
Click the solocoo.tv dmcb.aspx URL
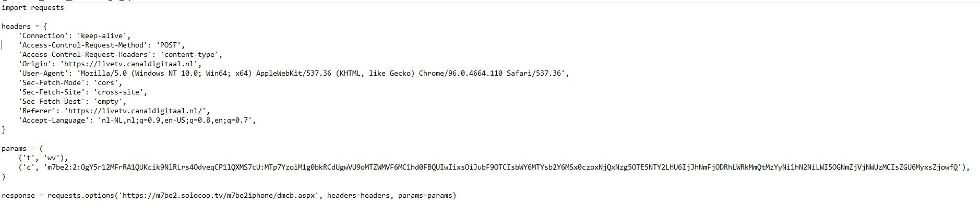click(218, 196)
